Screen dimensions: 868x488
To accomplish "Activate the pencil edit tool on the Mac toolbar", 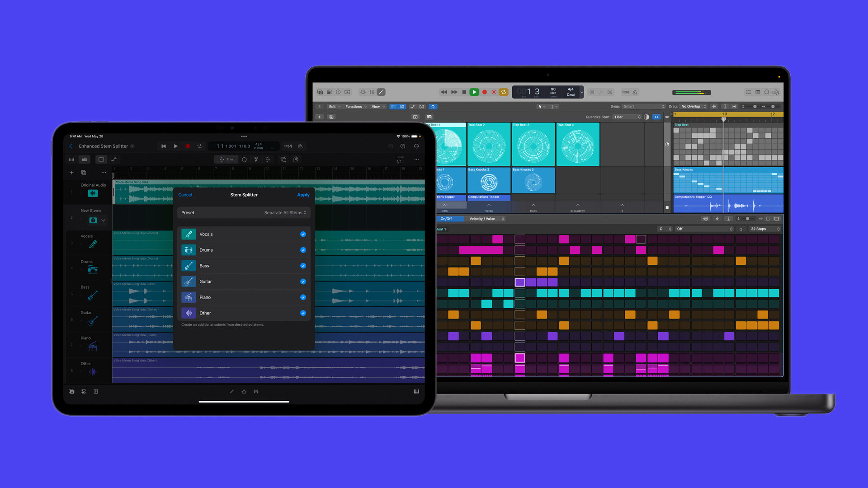I will (382, 92).
